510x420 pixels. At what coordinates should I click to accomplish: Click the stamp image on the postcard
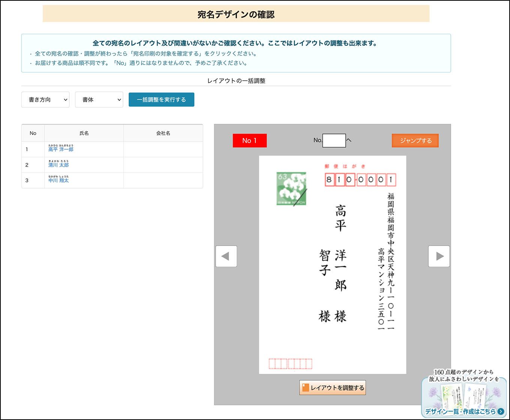292,189
